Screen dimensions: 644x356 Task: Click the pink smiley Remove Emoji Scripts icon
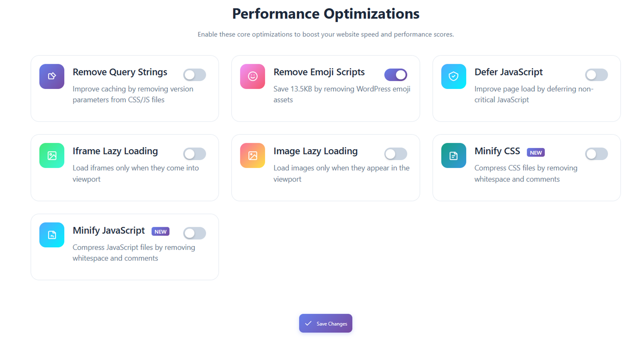point(252,76)
